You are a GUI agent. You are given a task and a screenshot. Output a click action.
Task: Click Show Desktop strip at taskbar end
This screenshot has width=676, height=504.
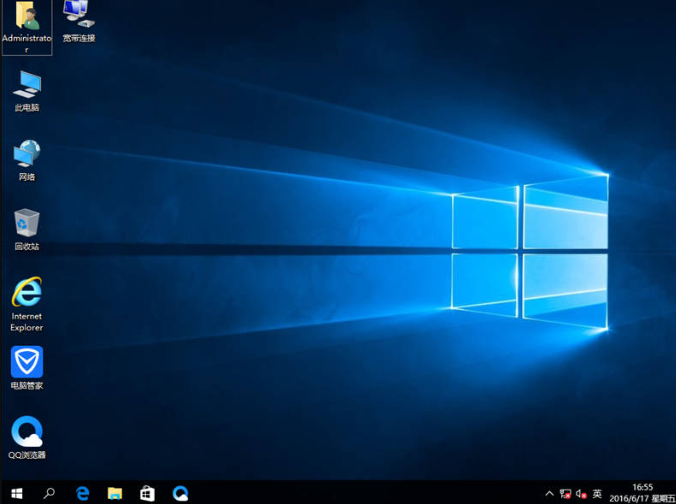point(673,493)
